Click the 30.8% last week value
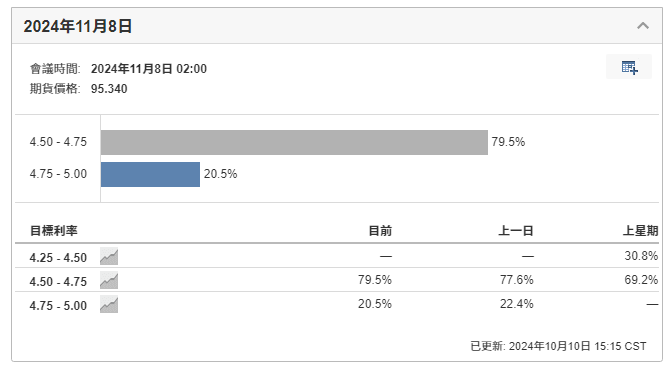Image resolution: width=665 pixels, height=367 pixels. [641, 256]
